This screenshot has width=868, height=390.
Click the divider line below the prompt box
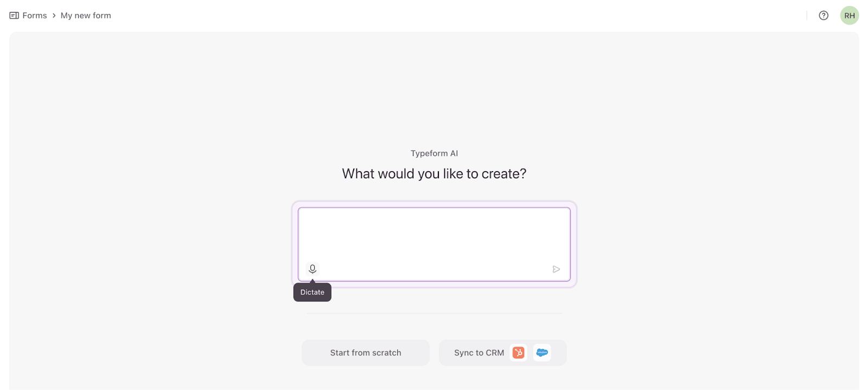click(434, 313)
